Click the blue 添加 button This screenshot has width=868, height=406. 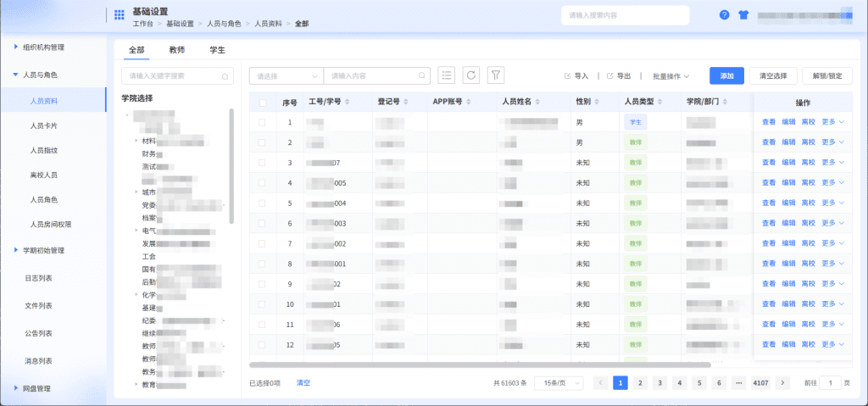726,76
